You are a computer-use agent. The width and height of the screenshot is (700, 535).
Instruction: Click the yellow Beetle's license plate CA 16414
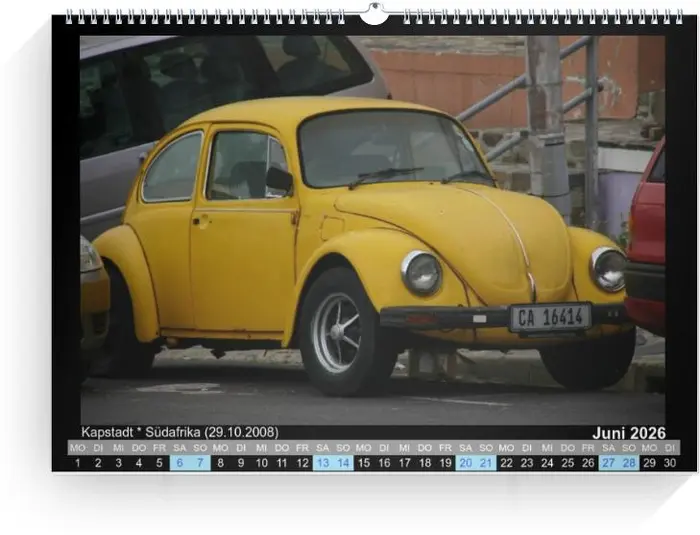[550, 317]
